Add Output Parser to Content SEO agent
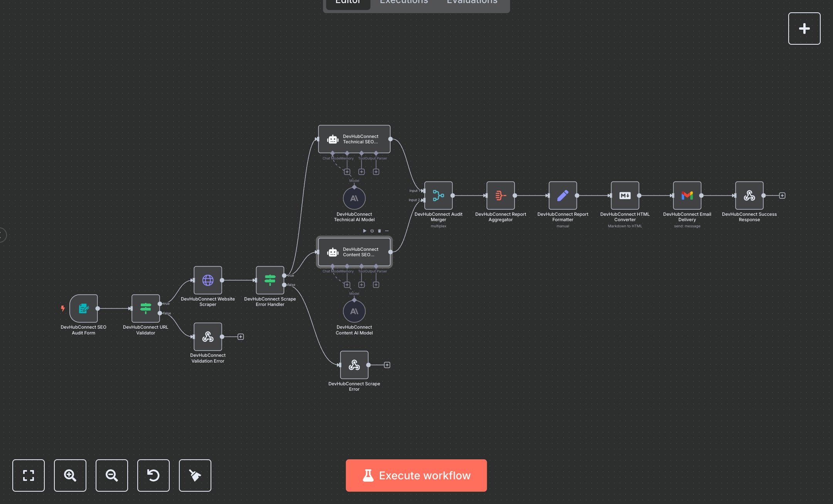 point(376,285)
